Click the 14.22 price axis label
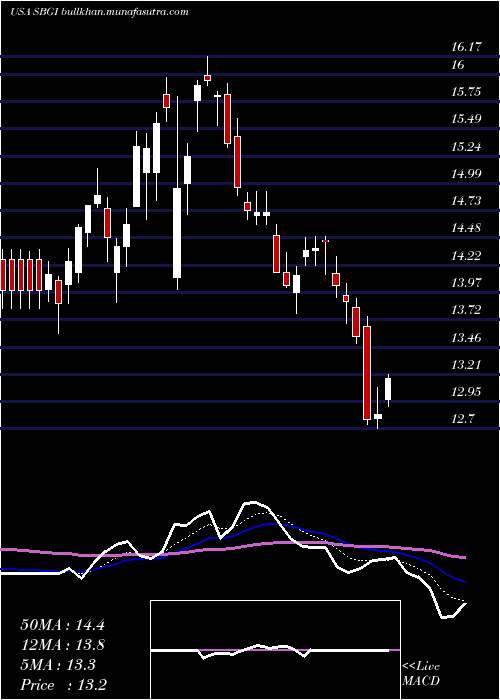Screen dimensions: 500x700 (466, 256)
